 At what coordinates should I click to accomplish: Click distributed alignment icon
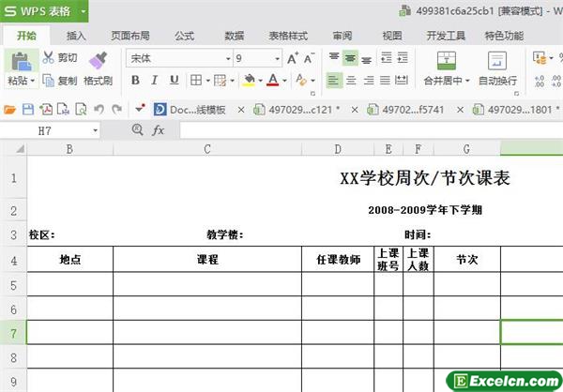point(401,80)
